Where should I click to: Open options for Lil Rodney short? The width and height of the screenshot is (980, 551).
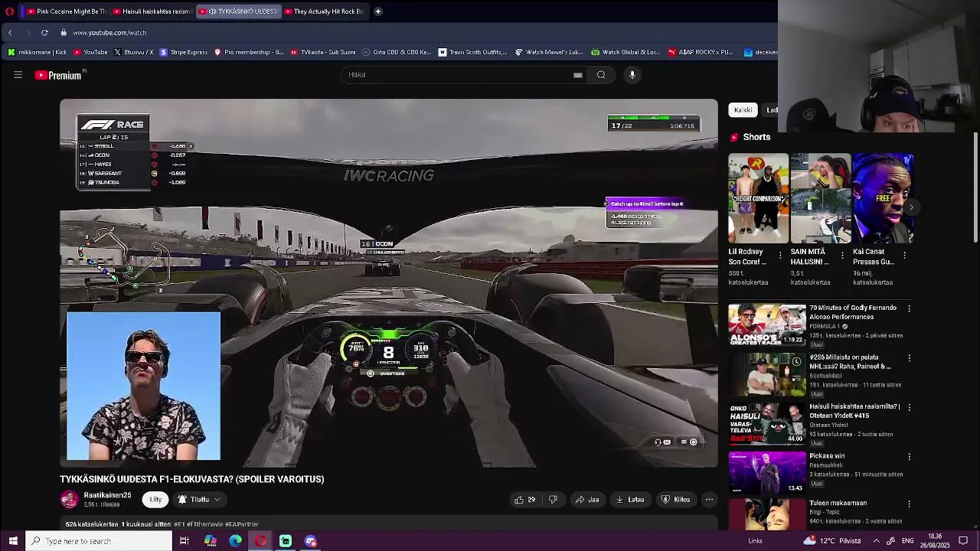point(780,255)
